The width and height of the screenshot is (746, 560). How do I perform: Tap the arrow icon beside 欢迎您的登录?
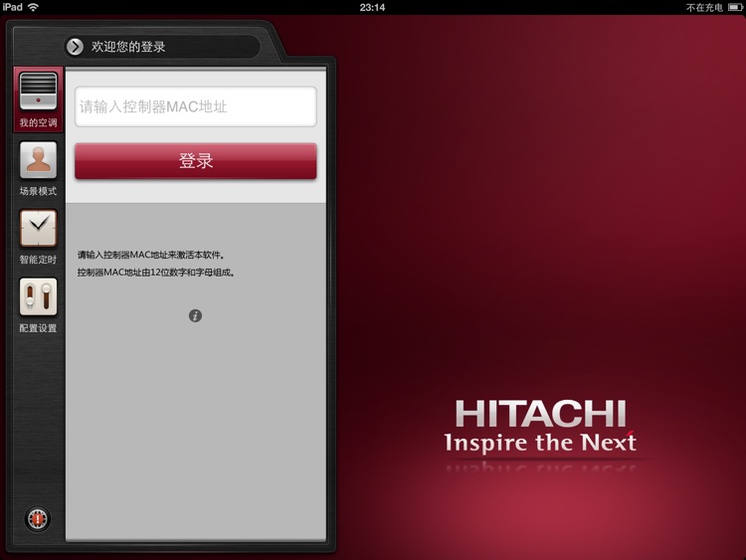(x=75, y=47)
